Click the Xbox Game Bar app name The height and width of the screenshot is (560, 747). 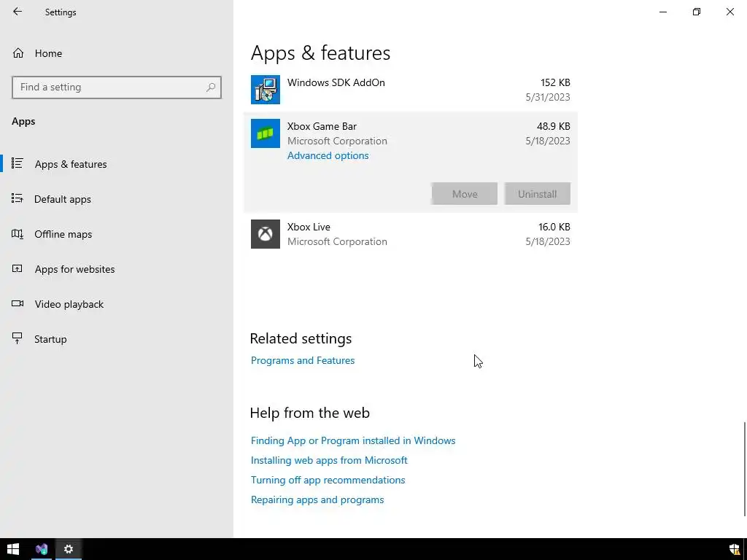[322, 126]
